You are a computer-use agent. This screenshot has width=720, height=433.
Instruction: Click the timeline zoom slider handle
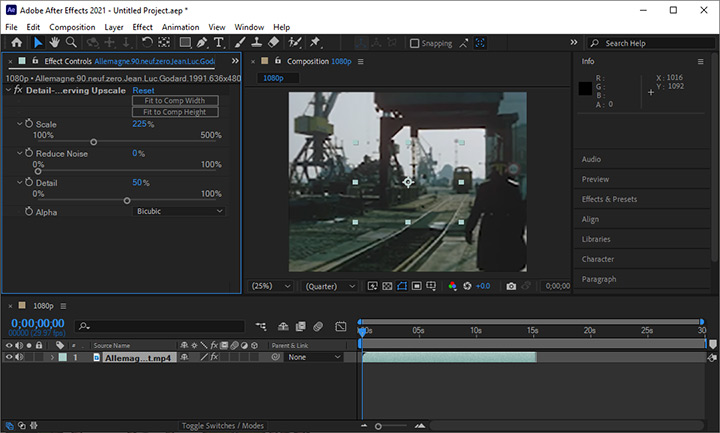coord(378,426)
